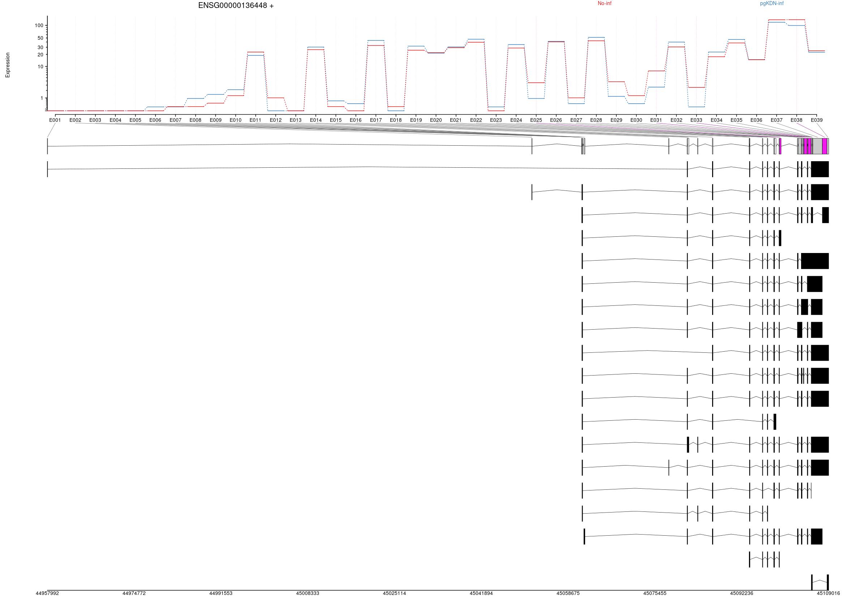Click exon label E027
Screen dimensions: 868x600
(576, 120)
